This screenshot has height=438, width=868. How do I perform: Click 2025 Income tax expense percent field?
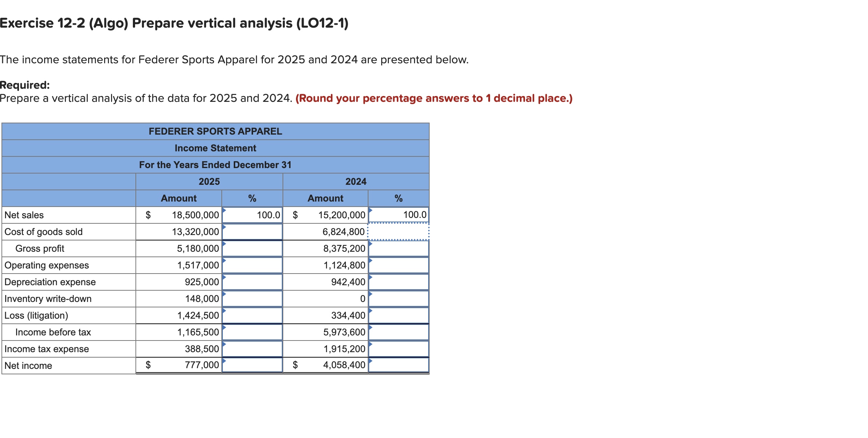252,349
